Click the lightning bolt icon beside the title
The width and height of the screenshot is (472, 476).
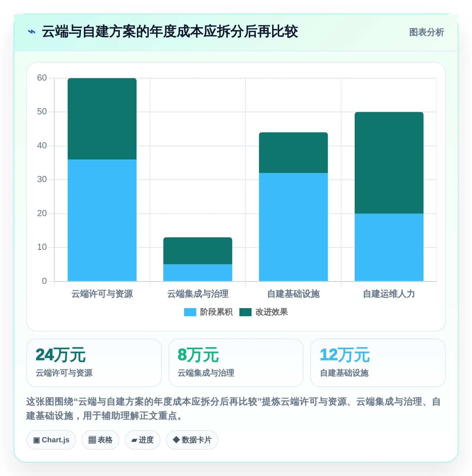(31, 32)
